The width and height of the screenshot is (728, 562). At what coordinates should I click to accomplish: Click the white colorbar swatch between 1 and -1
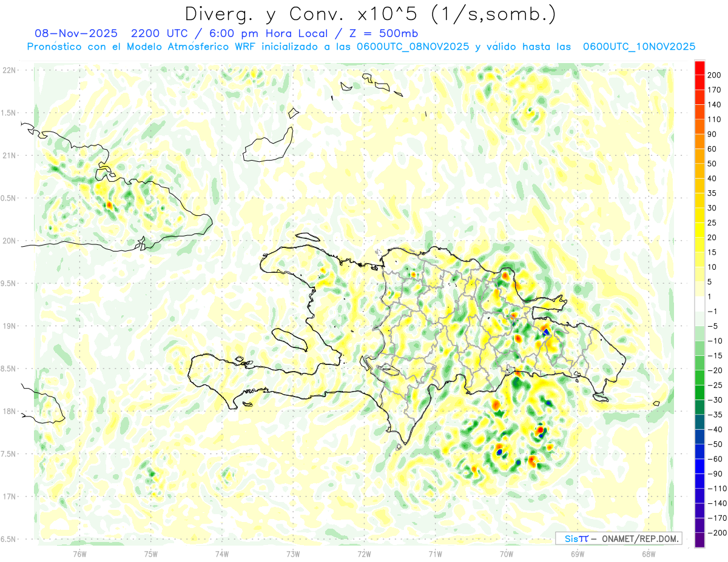tap(700, 304)
